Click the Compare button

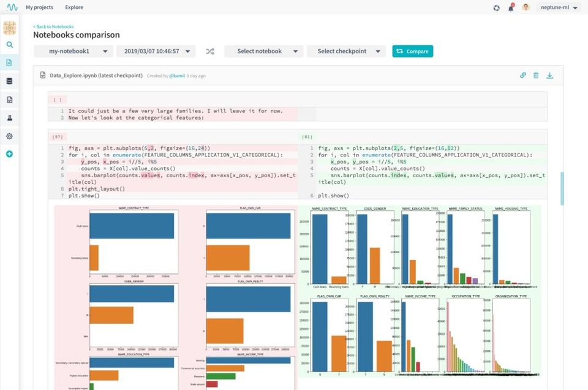pos(412,52)
